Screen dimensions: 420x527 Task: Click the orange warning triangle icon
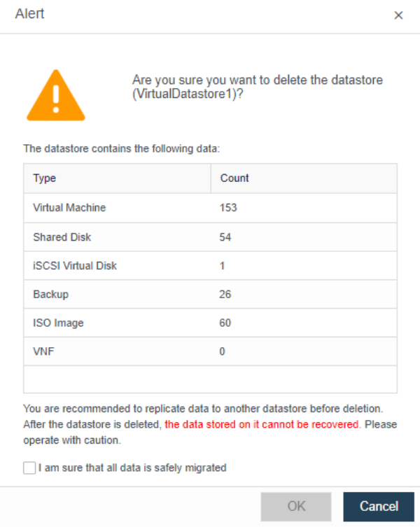tap(55, 94)
